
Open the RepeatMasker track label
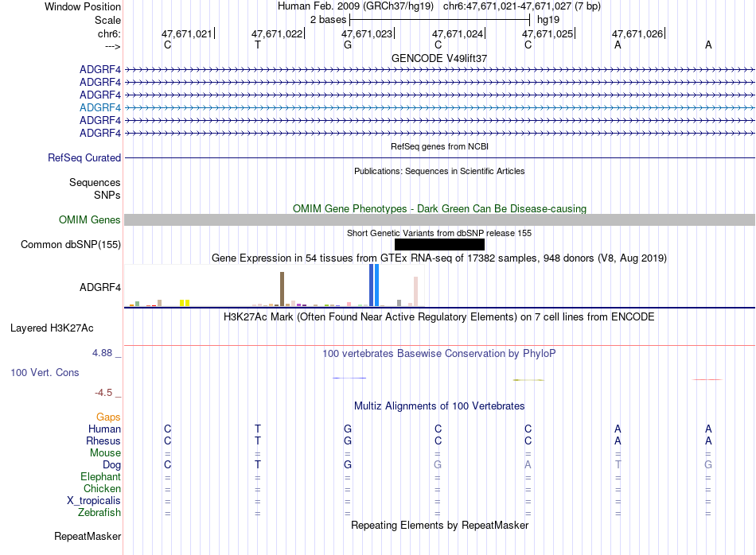tap(88, 536)
